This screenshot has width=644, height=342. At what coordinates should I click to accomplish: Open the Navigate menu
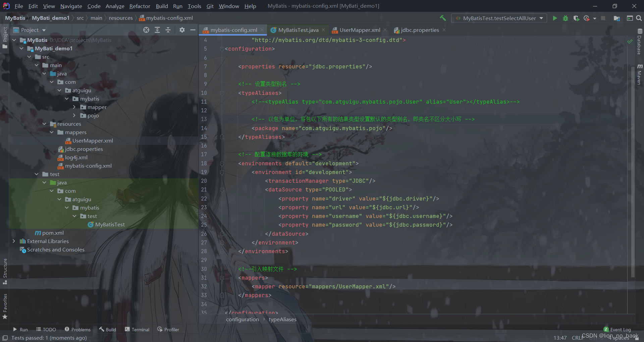[71, 6]
